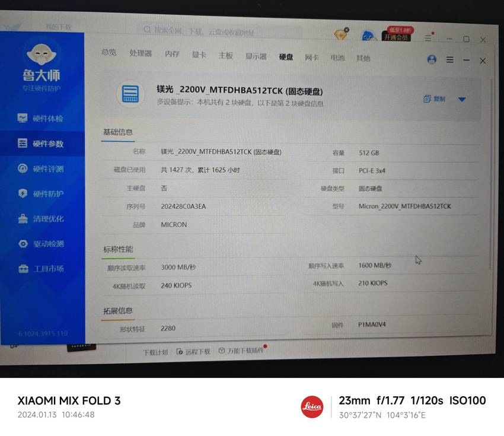Click the 我的下载 tab in background window

point(58,26)
